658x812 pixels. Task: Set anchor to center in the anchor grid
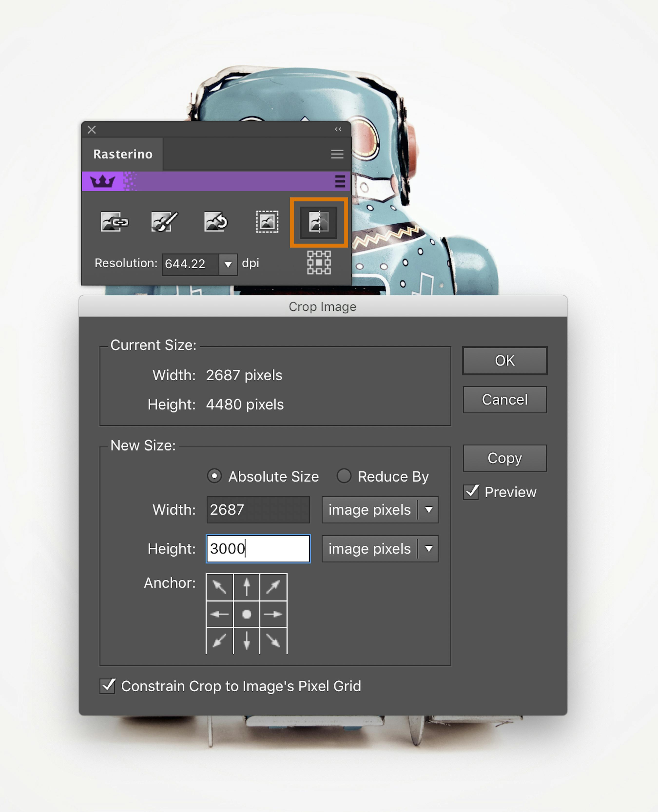point(246,614)
